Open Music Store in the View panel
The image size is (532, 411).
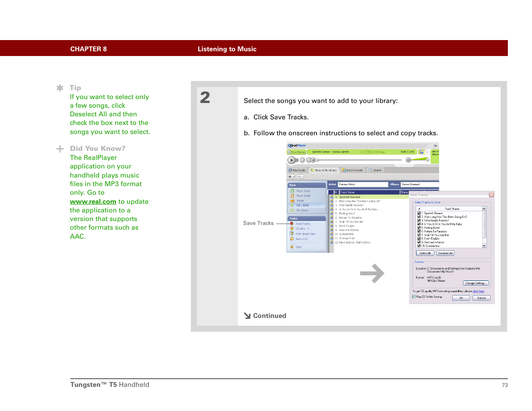303,191
